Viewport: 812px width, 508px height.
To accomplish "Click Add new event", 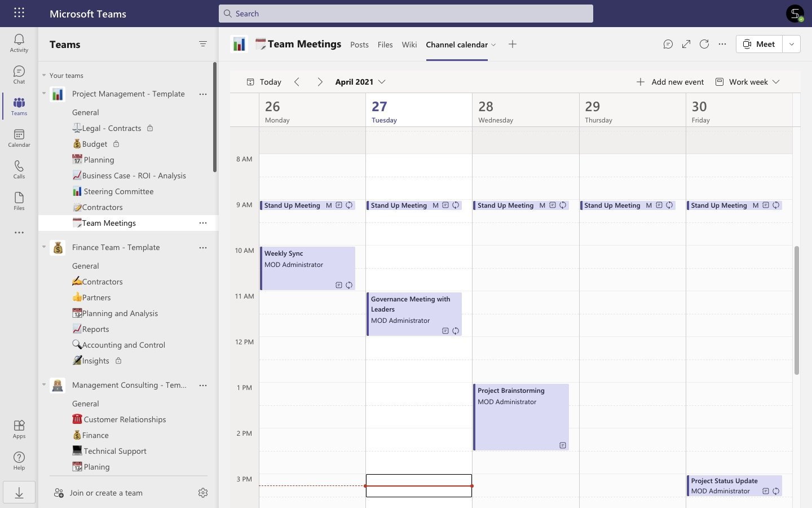I will point(670,82).
